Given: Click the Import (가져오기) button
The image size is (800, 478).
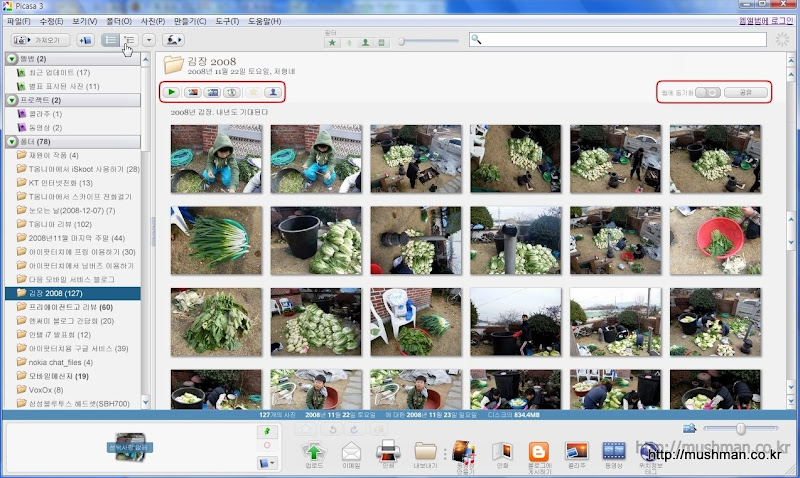Looking at the screenshot, I should (x=40, y=40).
